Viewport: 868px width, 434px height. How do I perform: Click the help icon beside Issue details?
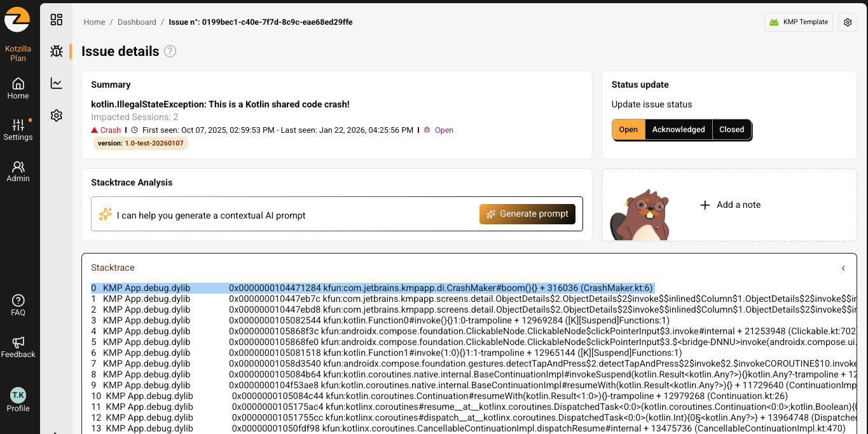point(170,51)
